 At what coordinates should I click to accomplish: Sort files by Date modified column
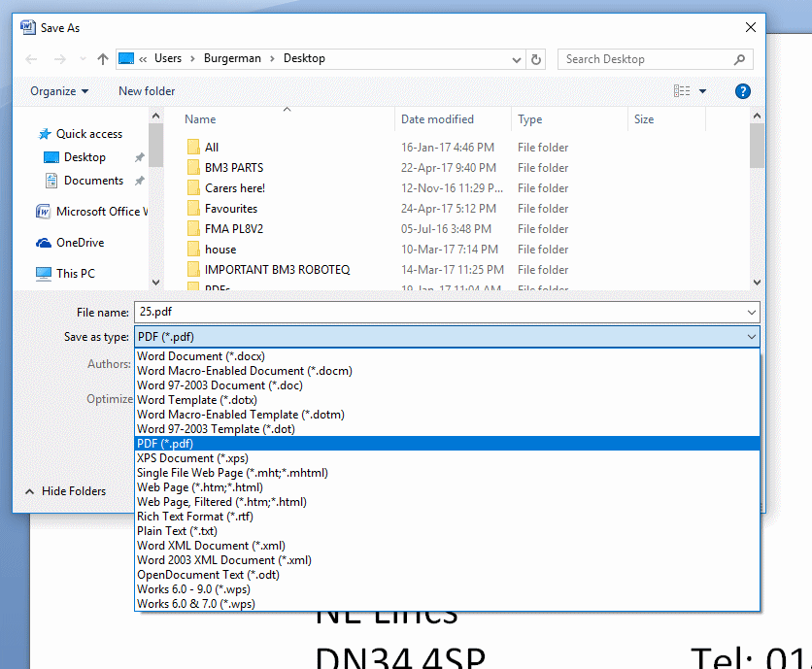pyautogui.click(x=437, y=119)
